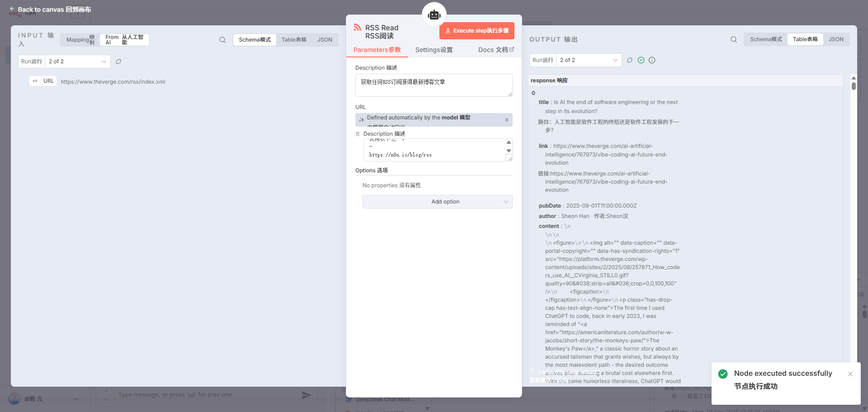Click output scrollbar up arrow

point(854,78)
